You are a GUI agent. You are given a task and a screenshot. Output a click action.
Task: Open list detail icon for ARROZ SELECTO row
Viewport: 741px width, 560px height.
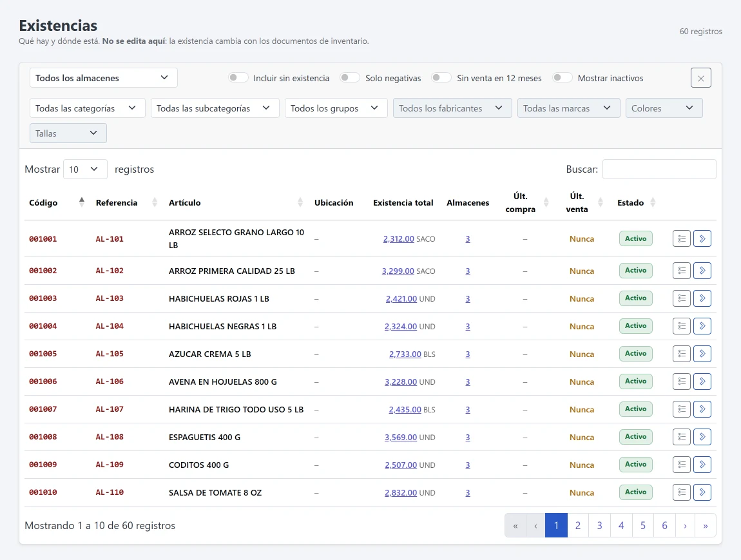point(682,238)
